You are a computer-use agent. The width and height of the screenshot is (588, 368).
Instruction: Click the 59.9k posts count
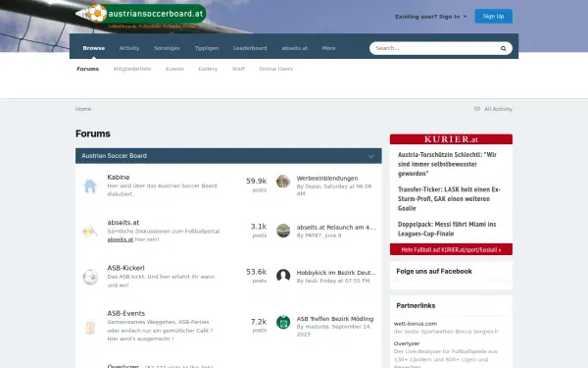257,181
